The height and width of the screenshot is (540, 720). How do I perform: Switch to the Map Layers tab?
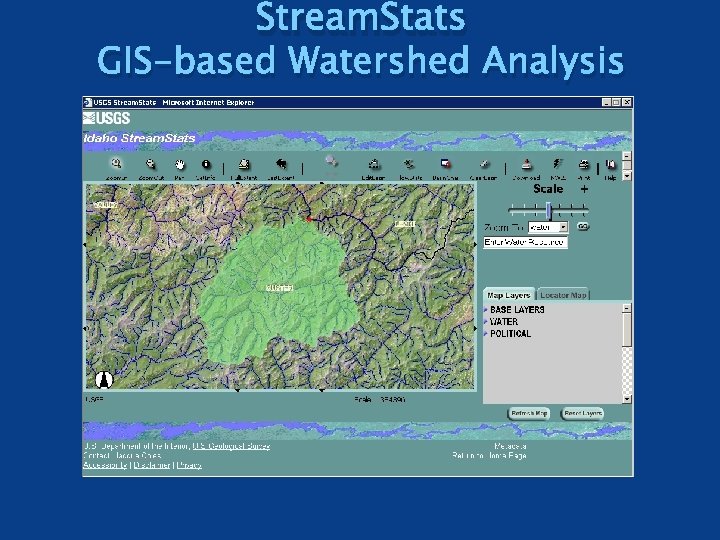tap(509, 295)
